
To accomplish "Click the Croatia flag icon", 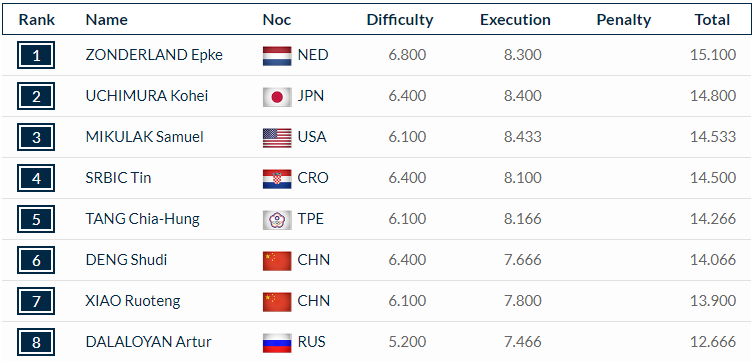I will coord(277,179).
